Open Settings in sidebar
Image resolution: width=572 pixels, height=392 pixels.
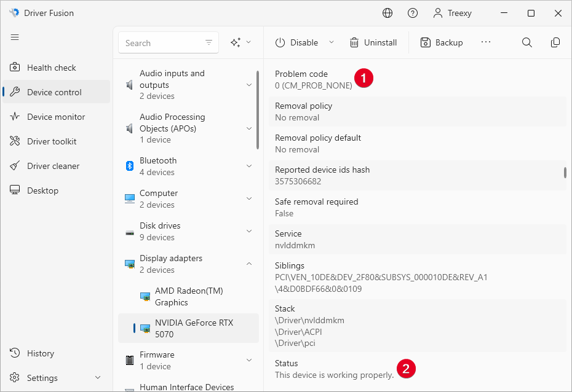click(x=56, y=378)
